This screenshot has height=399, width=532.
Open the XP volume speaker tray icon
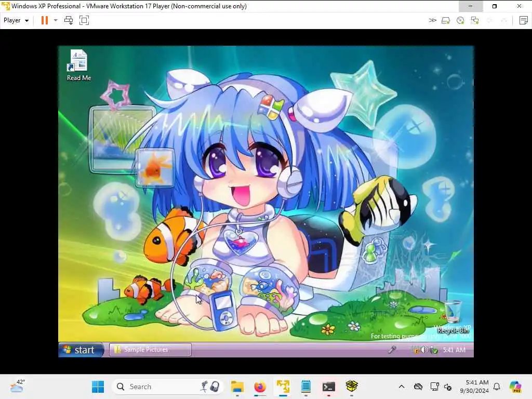click(424, 350)
